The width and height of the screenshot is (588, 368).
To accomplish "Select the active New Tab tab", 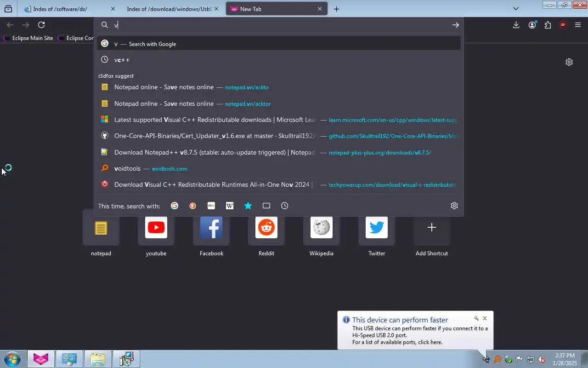I will pos(277,9).
